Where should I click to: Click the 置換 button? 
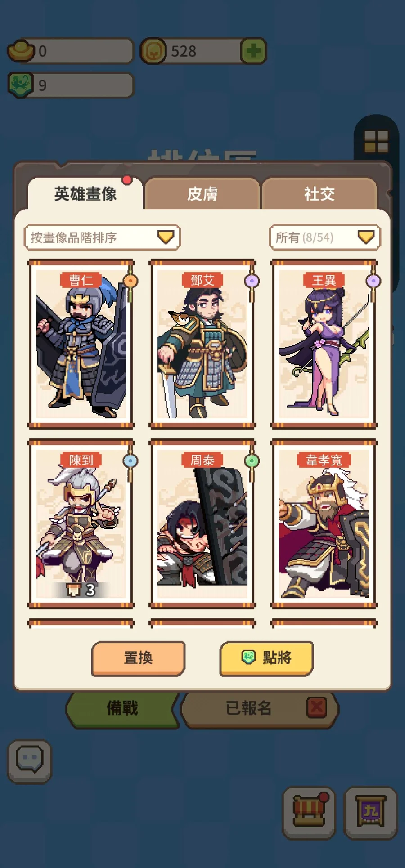point(138,658)
